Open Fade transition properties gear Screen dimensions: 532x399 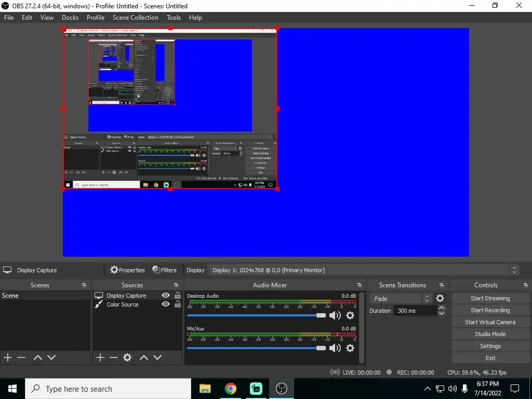click(x=440, y=298)
